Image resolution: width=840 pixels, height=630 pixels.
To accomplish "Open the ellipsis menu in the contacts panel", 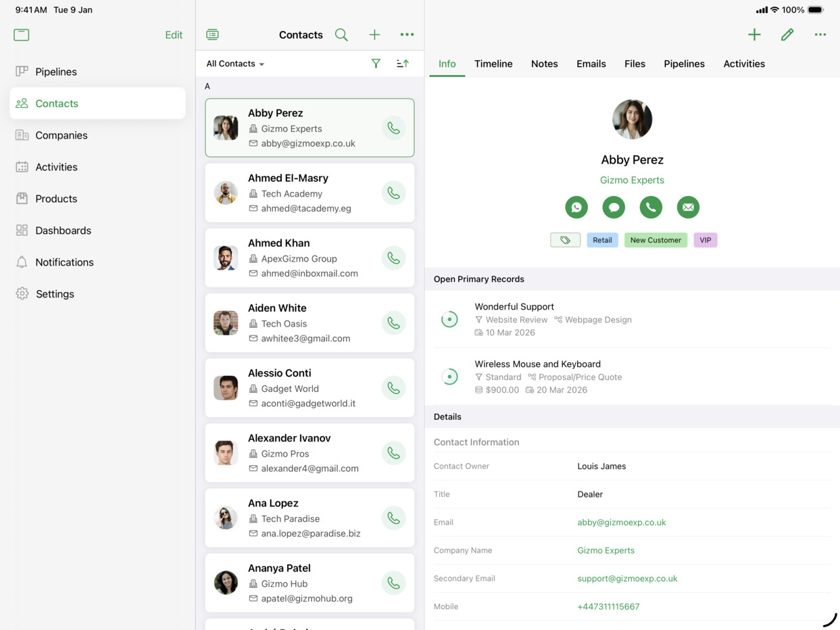I will coord(407,34).
